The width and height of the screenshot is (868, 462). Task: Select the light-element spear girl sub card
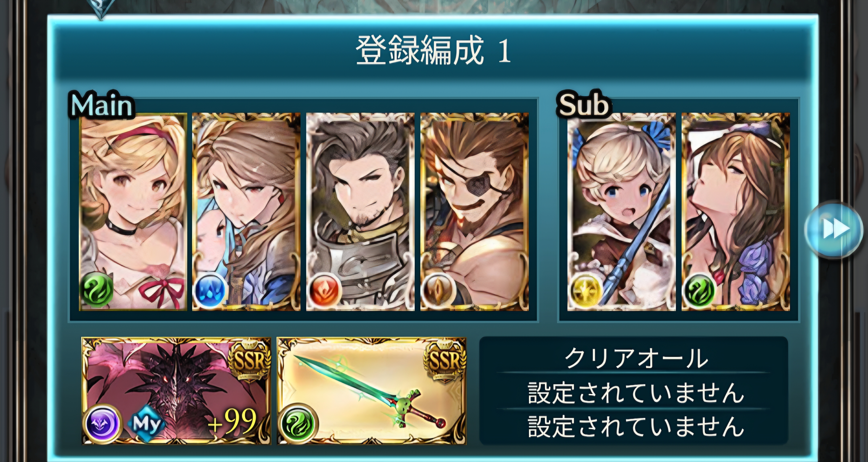coord(621,212)
